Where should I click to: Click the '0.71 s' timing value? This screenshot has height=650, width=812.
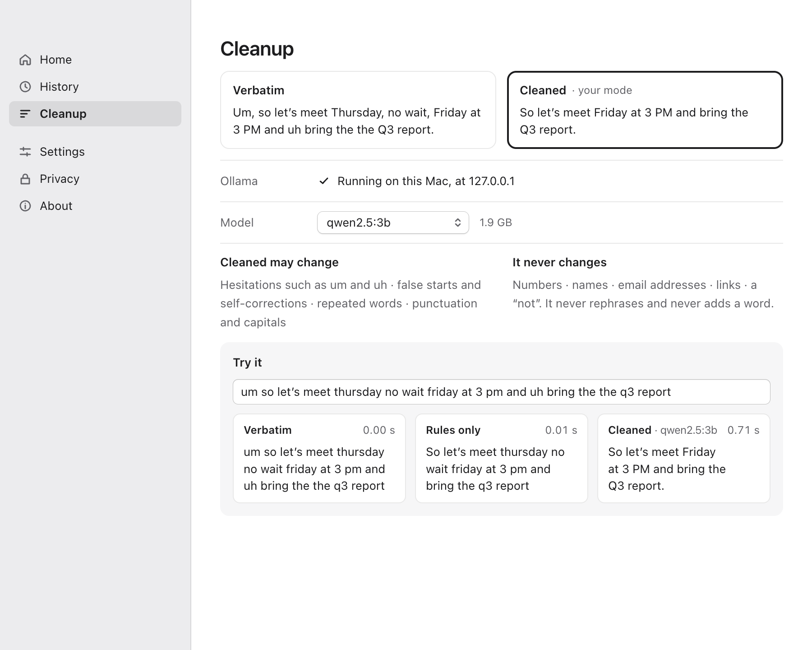click(743, 430)
